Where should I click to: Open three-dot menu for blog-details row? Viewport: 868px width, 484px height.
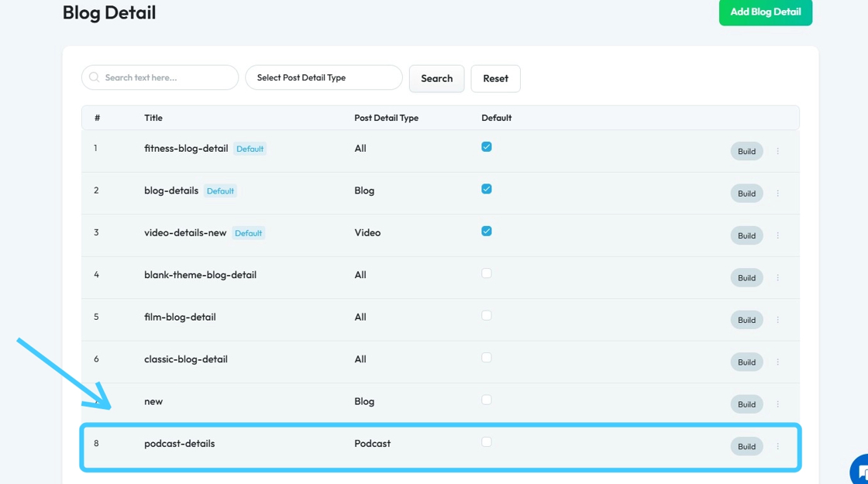point(777,194)
